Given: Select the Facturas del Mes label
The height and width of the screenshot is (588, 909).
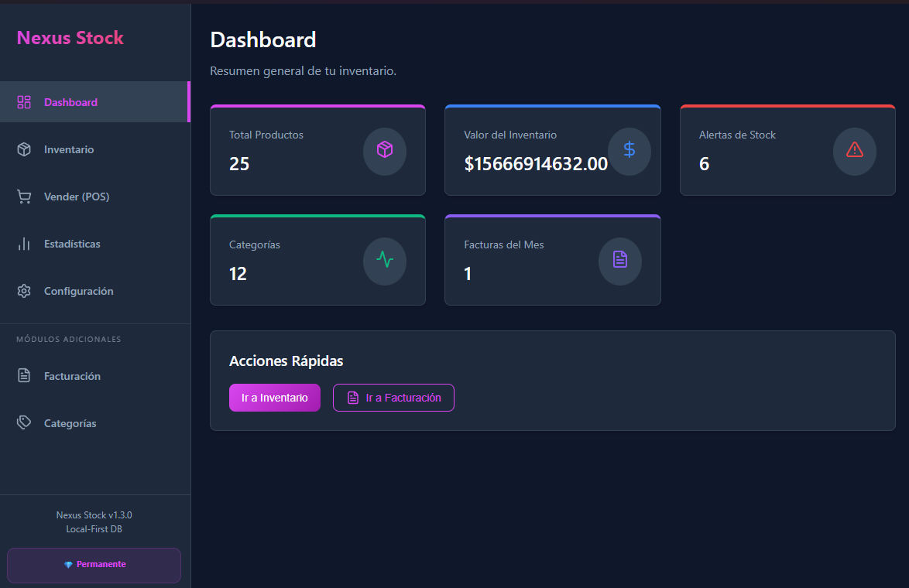Looking at the screenshot, I should click(504, 245).
